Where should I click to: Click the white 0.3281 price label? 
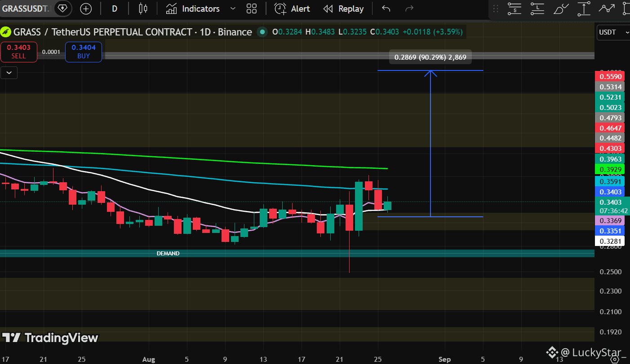611,241
